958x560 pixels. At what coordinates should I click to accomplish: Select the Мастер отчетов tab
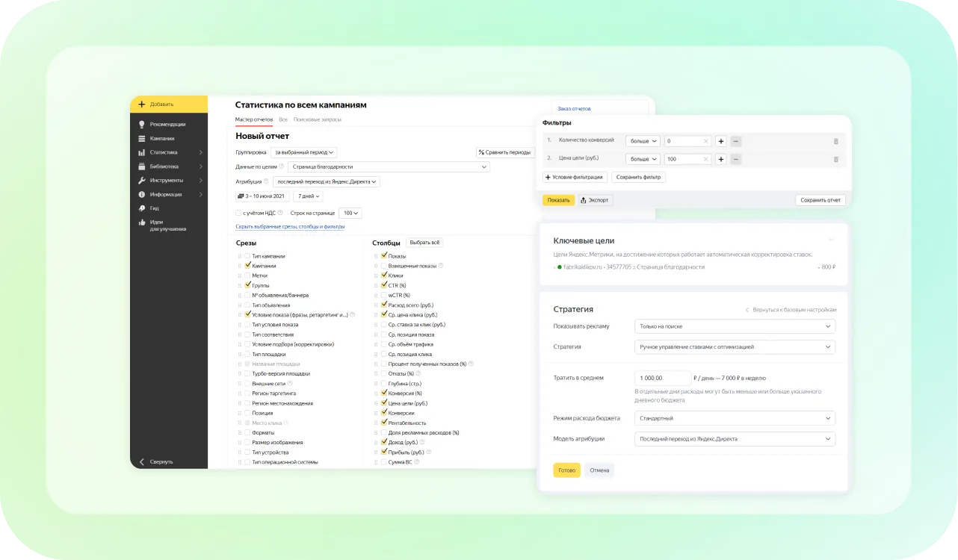point(253,119)
